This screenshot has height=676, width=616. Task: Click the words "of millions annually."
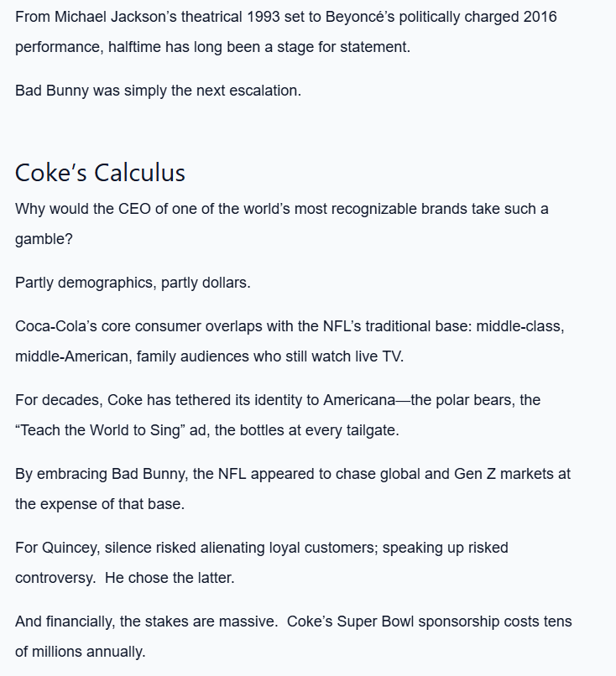point(81,652)
